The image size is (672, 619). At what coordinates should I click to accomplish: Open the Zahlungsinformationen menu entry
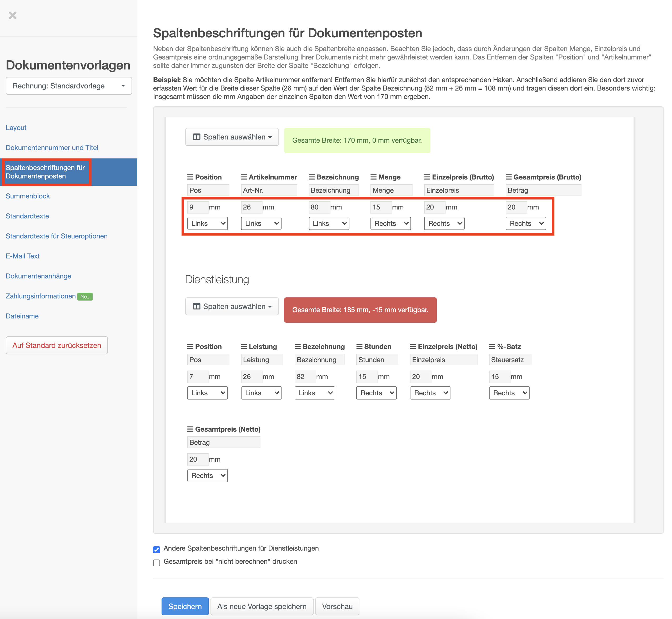pos(41,296)
